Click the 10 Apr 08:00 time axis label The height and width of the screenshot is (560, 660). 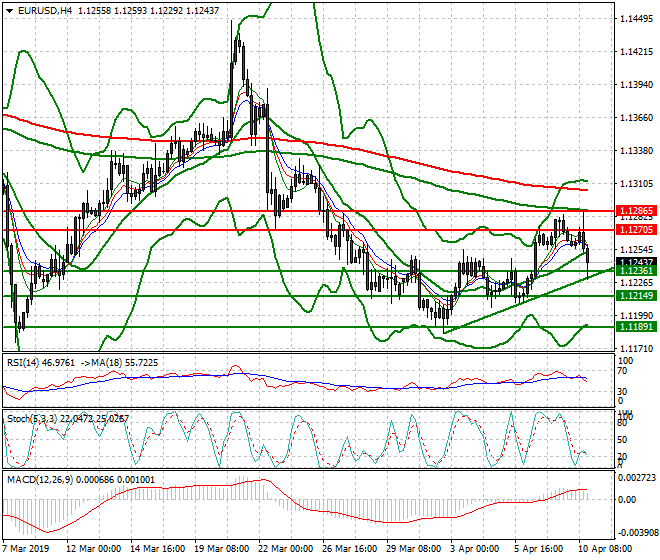pos(605,549)
